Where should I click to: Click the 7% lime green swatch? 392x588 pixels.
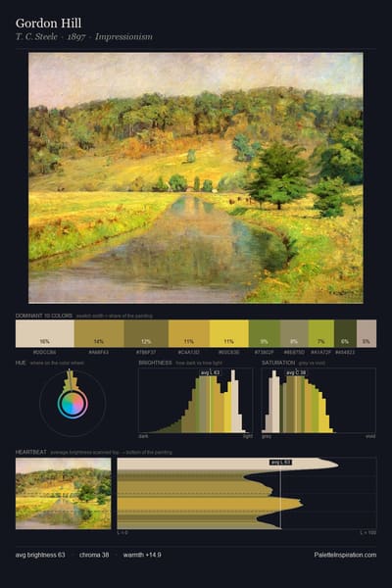click(x=321, y=333)
